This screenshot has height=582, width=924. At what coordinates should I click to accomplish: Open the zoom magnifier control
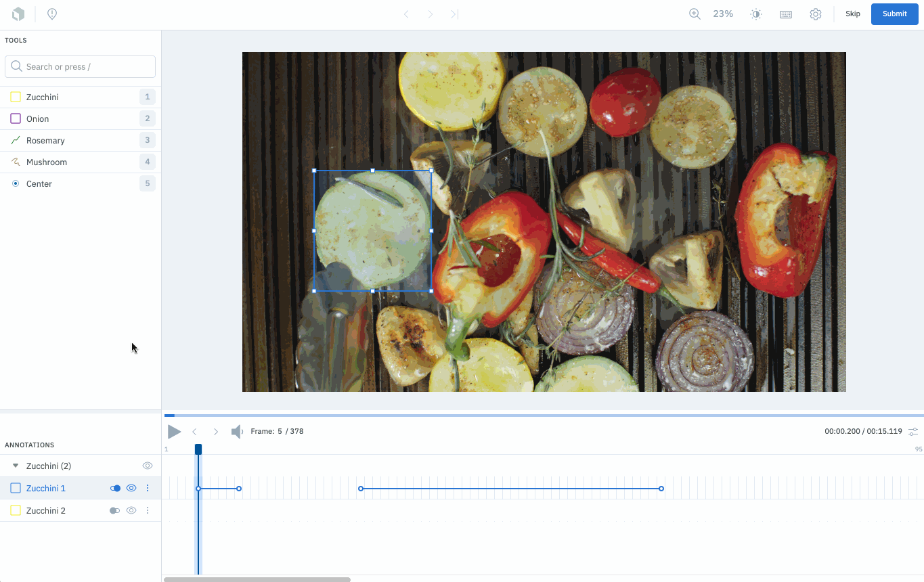(695, 14)
